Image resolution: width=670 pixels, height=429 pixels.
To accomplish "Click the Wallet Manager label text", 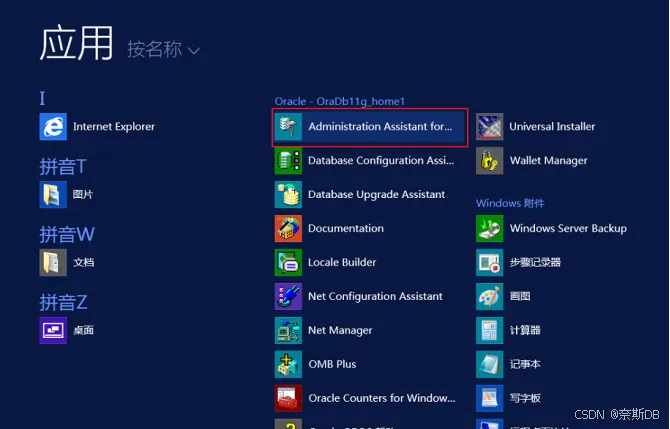I will point(549,161).
